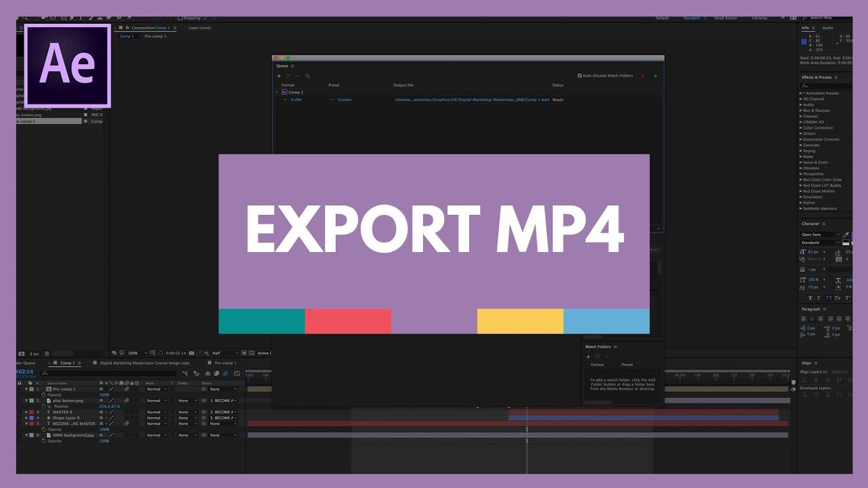This screenshot has width=868, height=488.
Task: Add a watch folder with the plus icon
Action: click(588, 357)
